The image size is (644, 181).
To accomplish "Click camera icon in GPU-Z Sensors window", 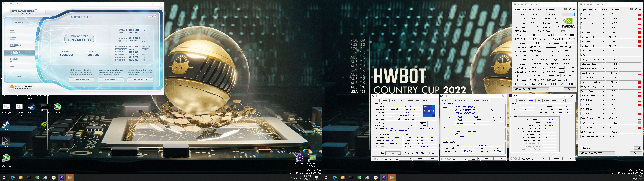I will (631, 9).
